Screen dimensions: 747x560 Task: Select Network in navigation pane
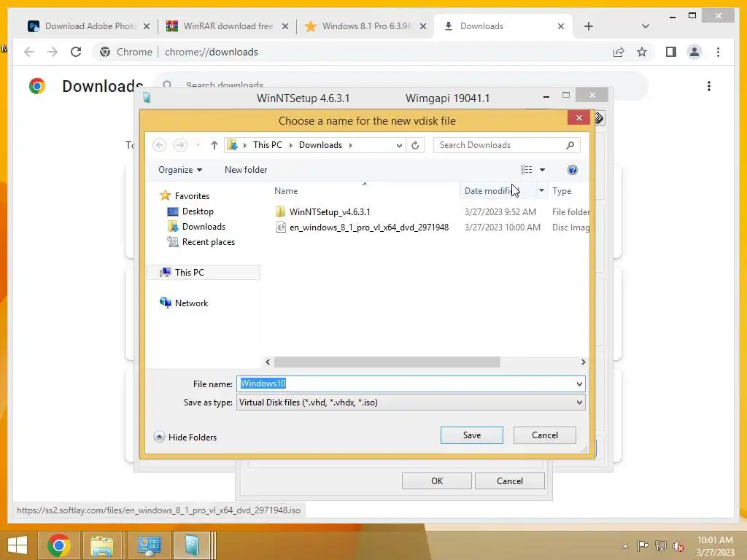(191, 303)
